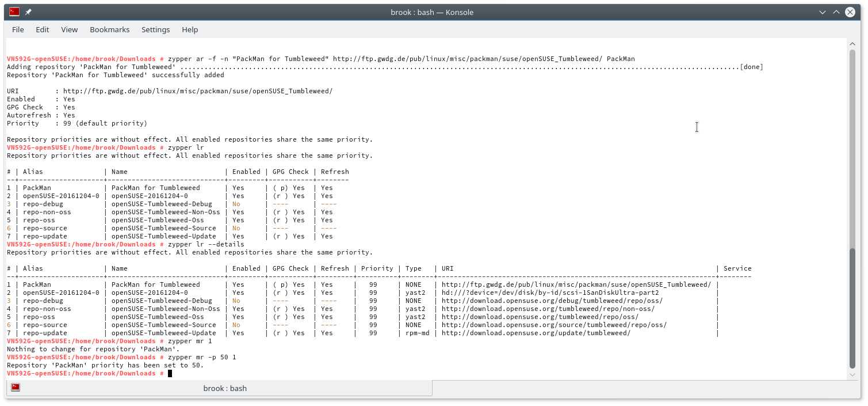
Task: Click the Konsole app icon in title bar
Action: (14, 12)
